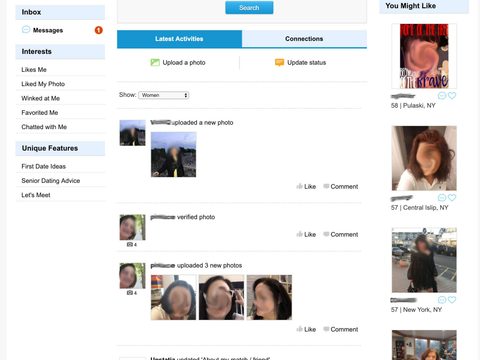This screenshot has width=480, height=360.
Task: Click the Messages chat bubble icon
Action: 26,30
